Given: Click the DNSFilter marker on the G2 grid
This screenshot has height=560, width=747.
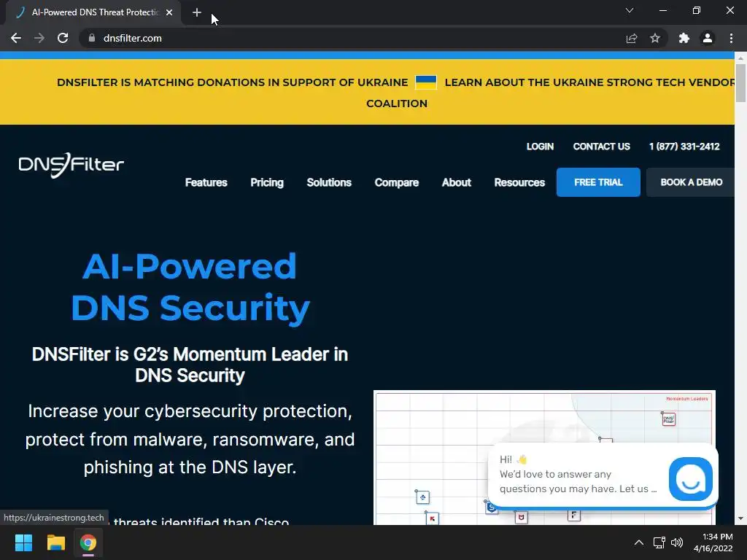Looking at the screenshot, I should coord(668,419).
